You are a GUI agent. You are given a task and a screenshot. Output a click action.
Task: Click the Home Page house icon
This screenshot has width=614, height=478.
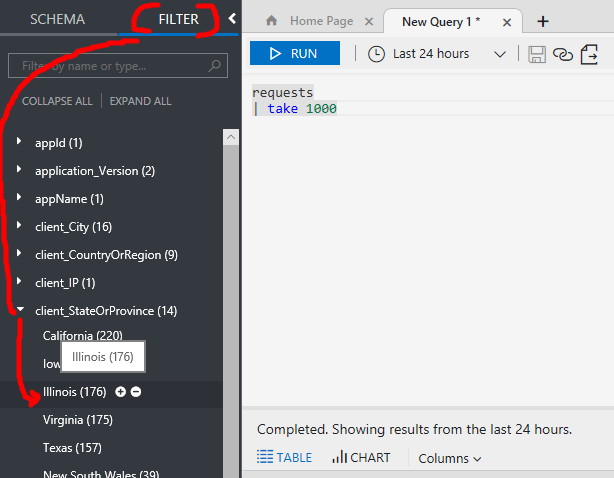point(271,20)
